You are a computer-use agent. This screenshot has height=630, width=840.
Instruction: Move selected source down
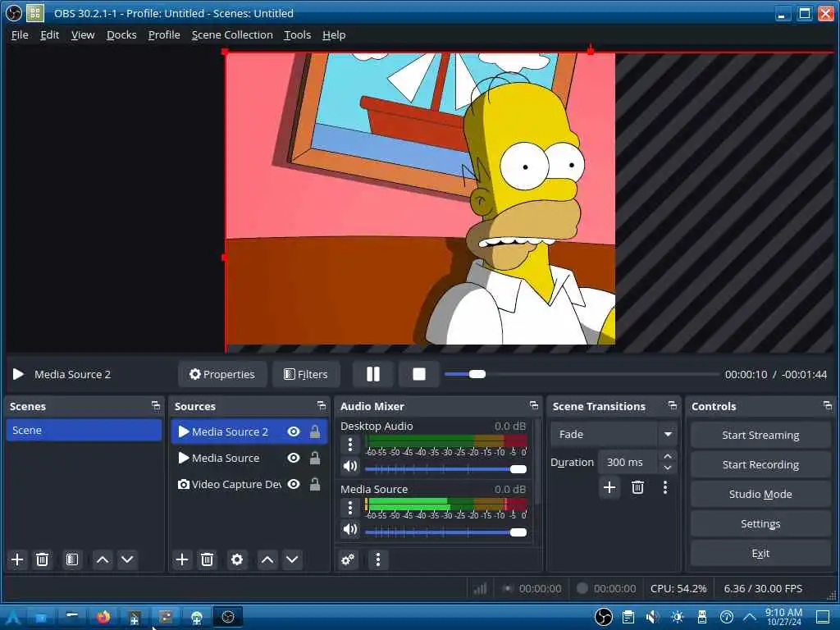point(292,559)
